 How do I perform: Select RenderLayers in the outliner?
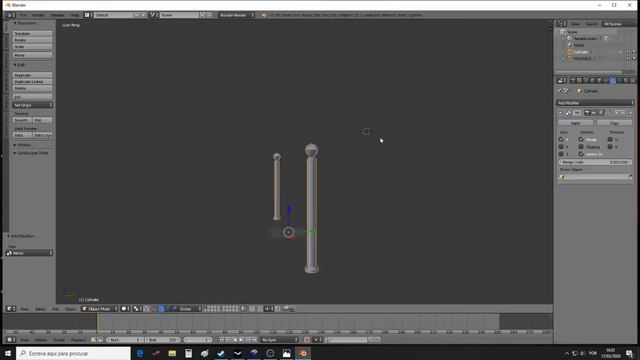[x=585, y=38]
